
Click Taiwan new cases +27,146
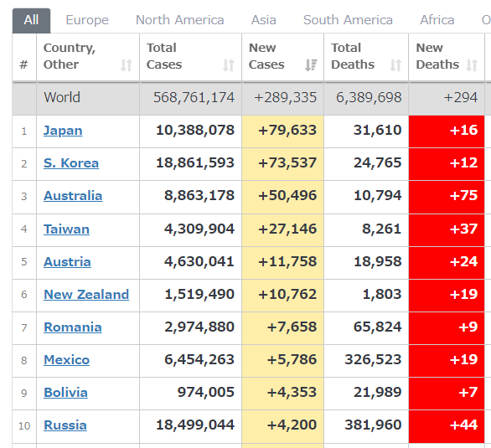pos(287,229)
